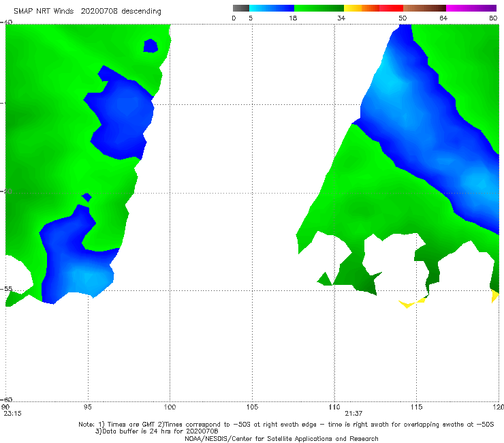This screenshot has height=443, width=504.
Task: Click the swath time label '23:15'
Action: (12, 414)
